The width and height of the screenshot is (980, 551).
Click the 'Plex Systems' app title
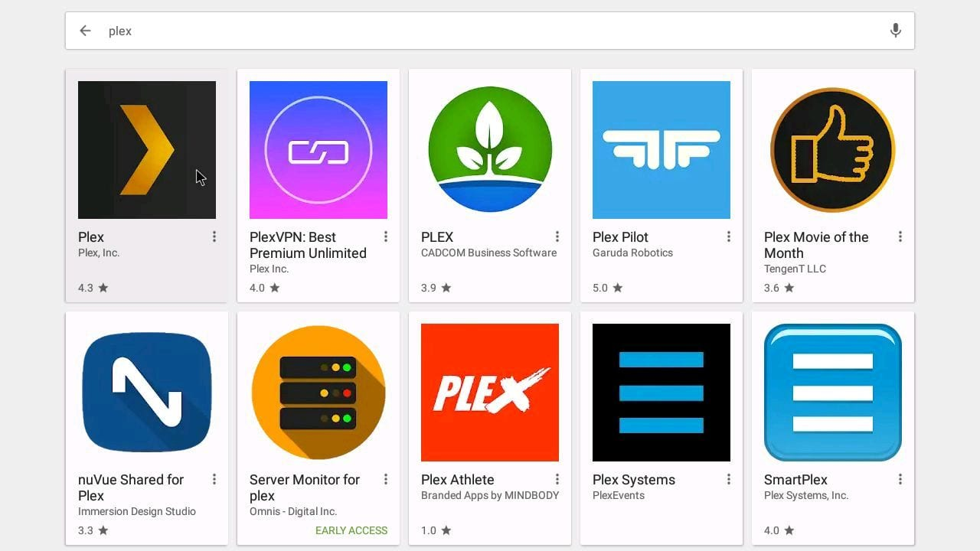(x=634, y=480)
